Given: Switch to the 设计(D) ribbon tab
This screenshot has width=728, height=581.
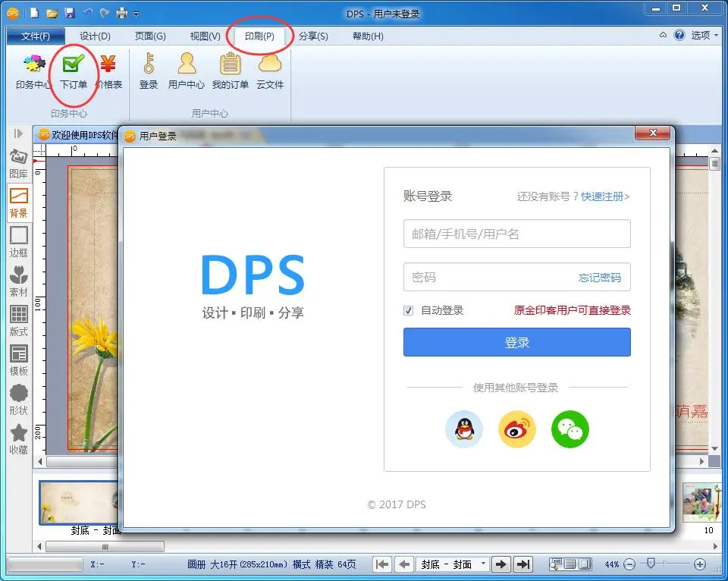Looking at the screenshot, I should [95, 36].
